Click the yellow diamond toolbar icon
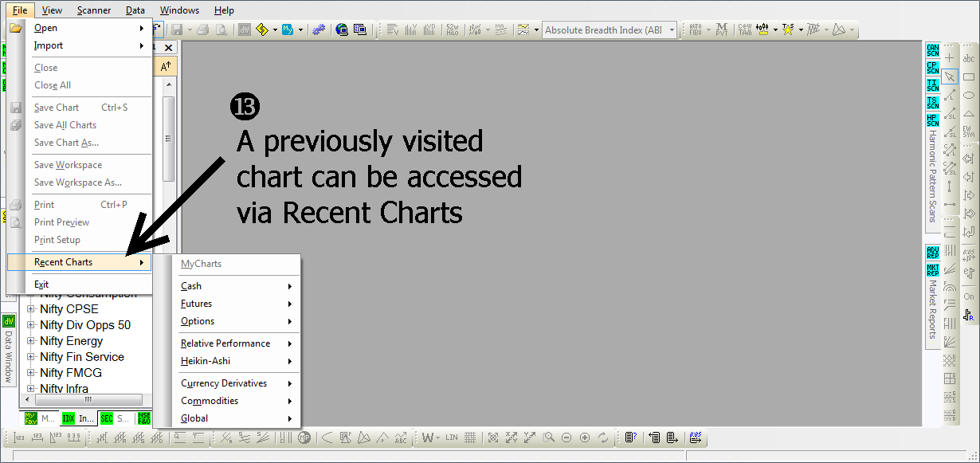980x463 pixels. click(261, 30)
